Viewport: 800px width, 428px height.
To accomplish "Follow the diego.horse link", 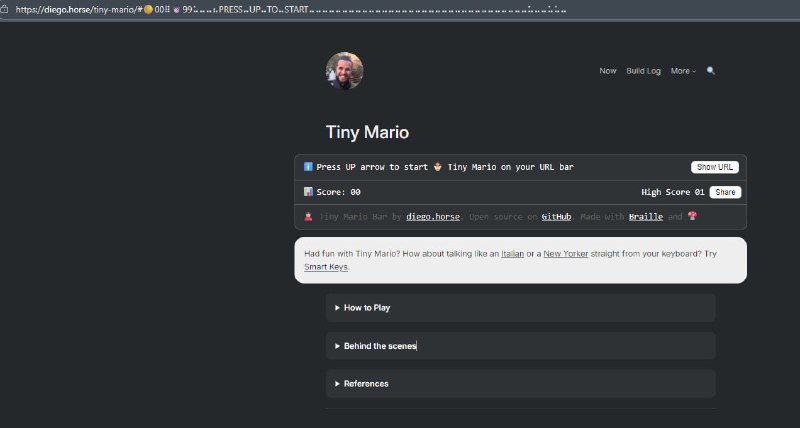I will [433, 217].
